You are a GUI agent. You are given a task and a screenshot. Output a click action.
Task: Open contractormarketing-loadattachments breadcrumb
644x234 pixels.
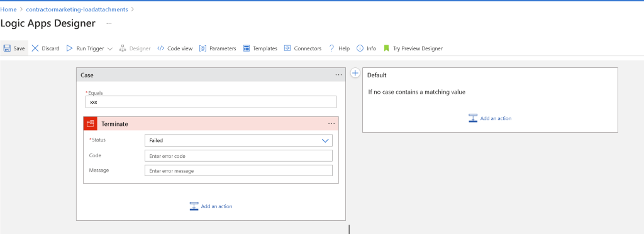77,9
